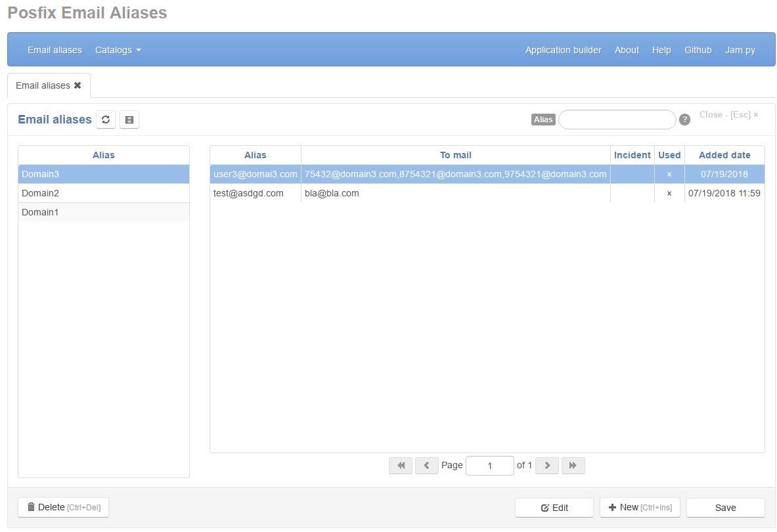
Task: Toggle Used mark in user3@domai3.com row
Action: pyautogui.click(x=669, y=174)
